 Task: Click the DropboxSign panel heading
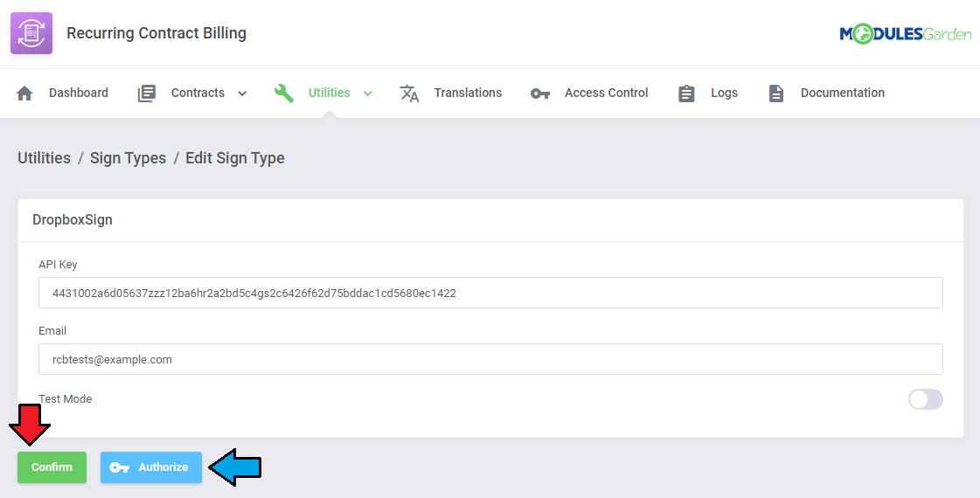tap(73, 220)
